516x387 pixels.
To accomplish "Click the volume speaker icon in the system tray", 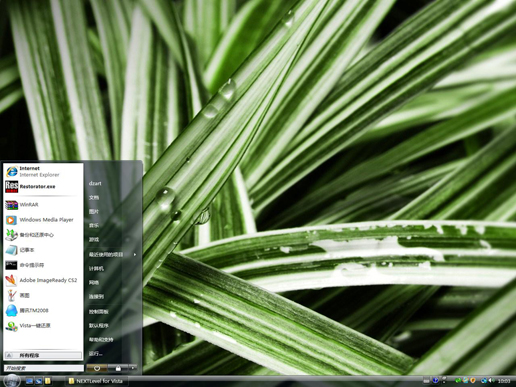I will pyautogui.click(x=491, y=381).
